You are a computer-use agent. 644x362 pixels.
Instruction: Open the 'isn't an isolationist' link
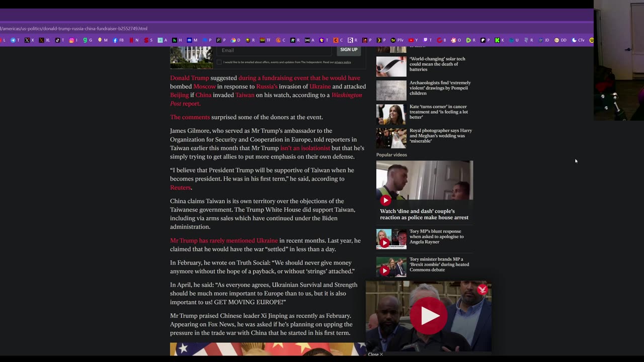(305, 148)
